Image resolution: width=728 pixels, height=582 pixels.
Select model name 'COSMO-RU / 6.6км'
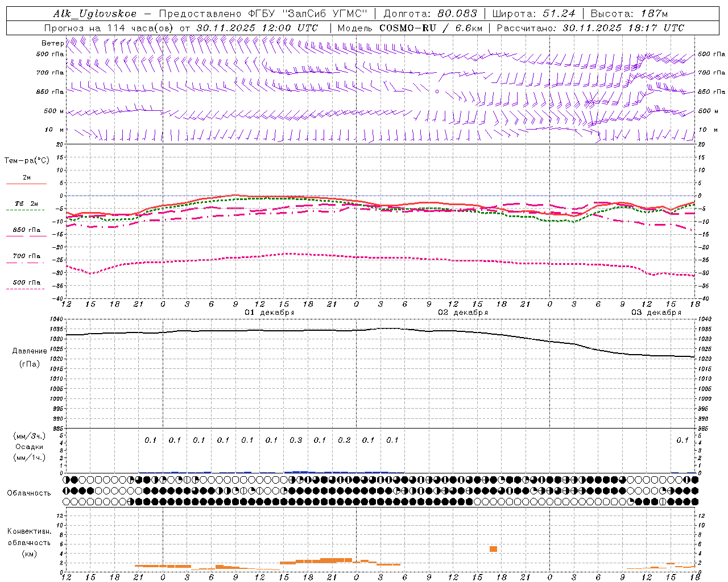[431, 28]
